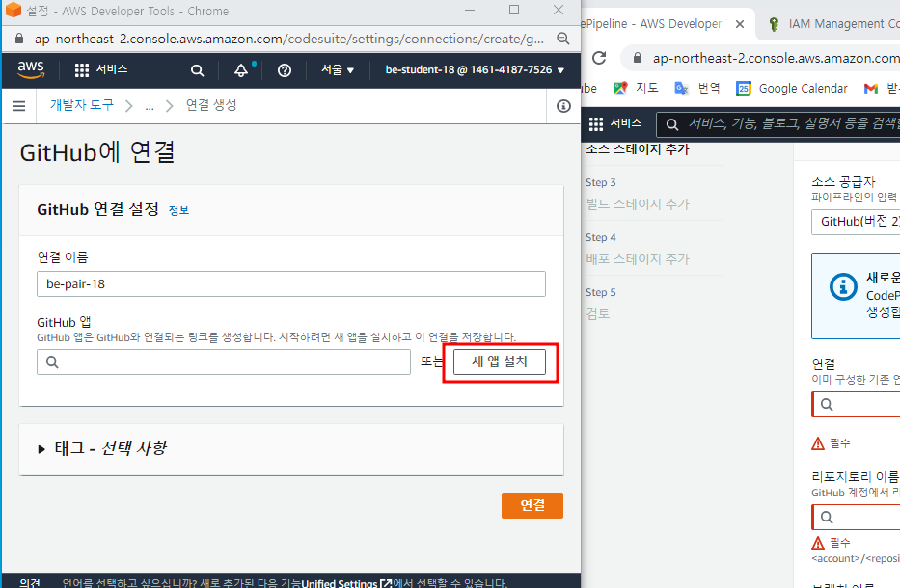Click the repository name search field
900x588 pixels.
pyautogui.click(x=857, y=518)
